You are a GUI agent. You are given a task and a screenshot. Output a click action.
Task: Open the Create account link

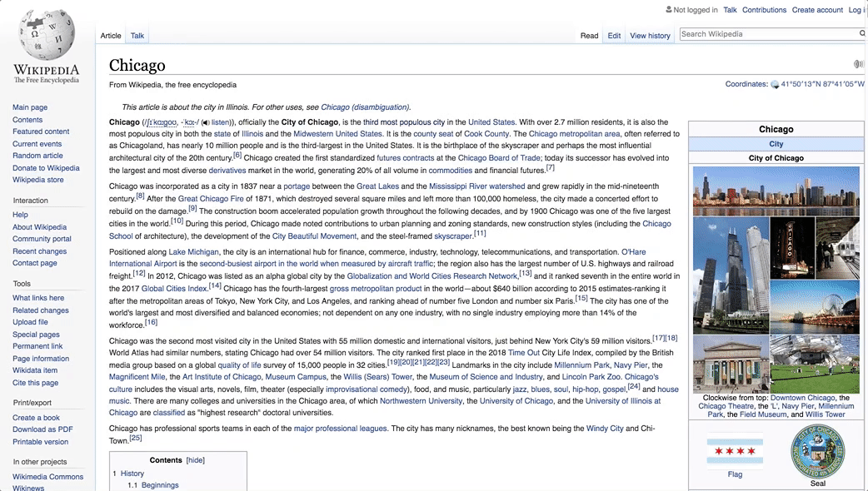(x=817, y=10)
